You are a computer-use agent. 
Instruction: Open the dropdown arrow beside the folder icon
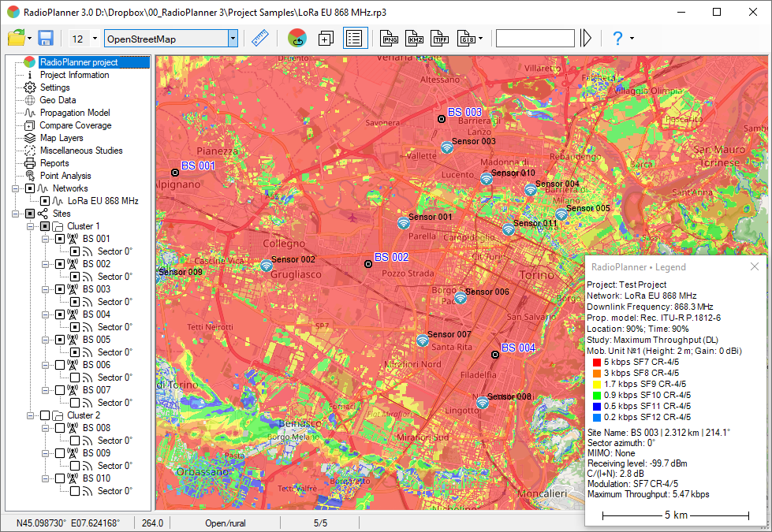[29, 39]
